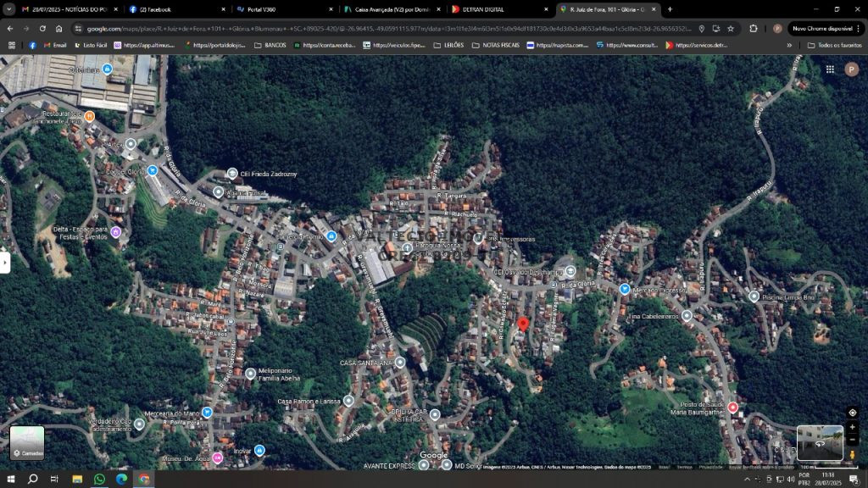Viewport: 868px width, 488px height.
Task: Select the Street View Pegman icon
Action: 851,454
